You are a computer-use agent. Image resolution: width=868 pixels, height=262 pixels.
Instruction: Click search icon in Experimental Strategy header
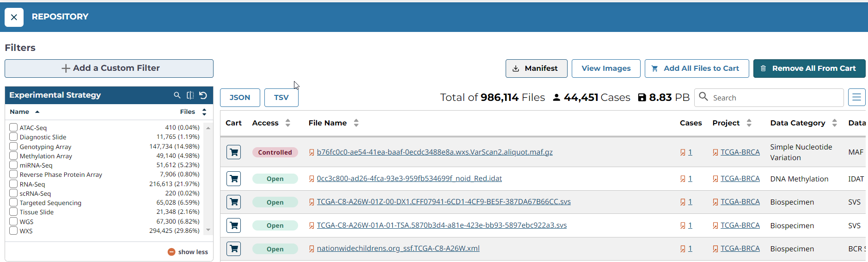[x=177, y=95]
